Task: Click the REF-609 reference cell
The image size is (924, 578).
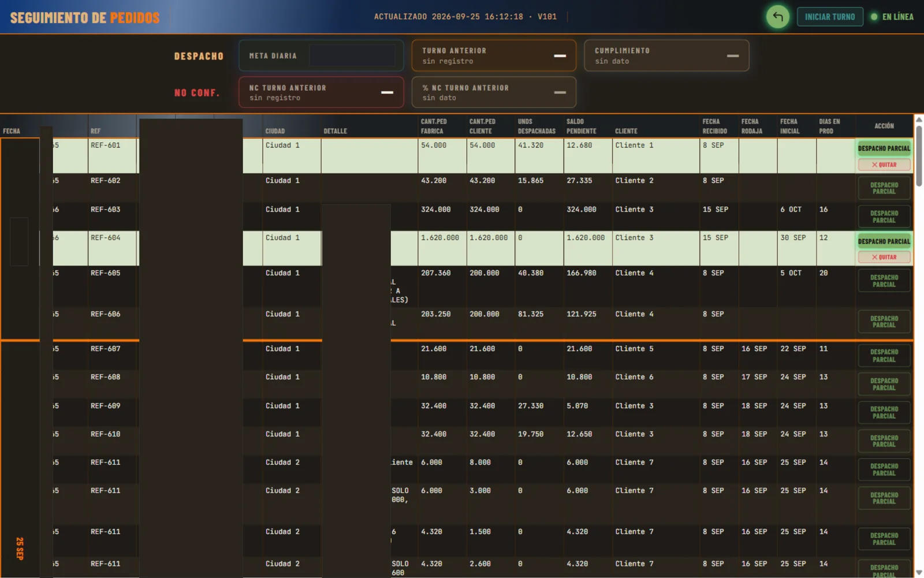Action: [x=112, y=413]
